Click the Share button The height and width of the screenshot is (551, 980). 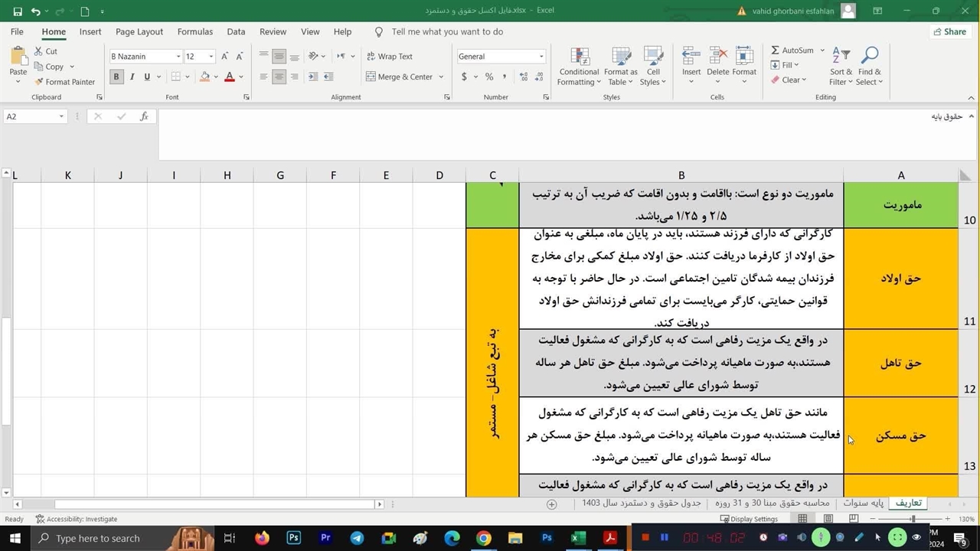click(x=949, y=32)
